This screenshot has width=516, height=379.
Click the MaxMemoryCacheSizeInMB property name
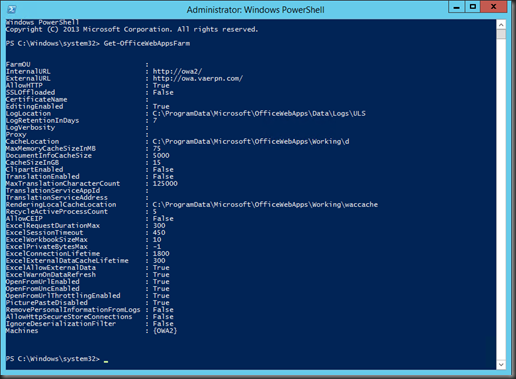tap(51, 148)
